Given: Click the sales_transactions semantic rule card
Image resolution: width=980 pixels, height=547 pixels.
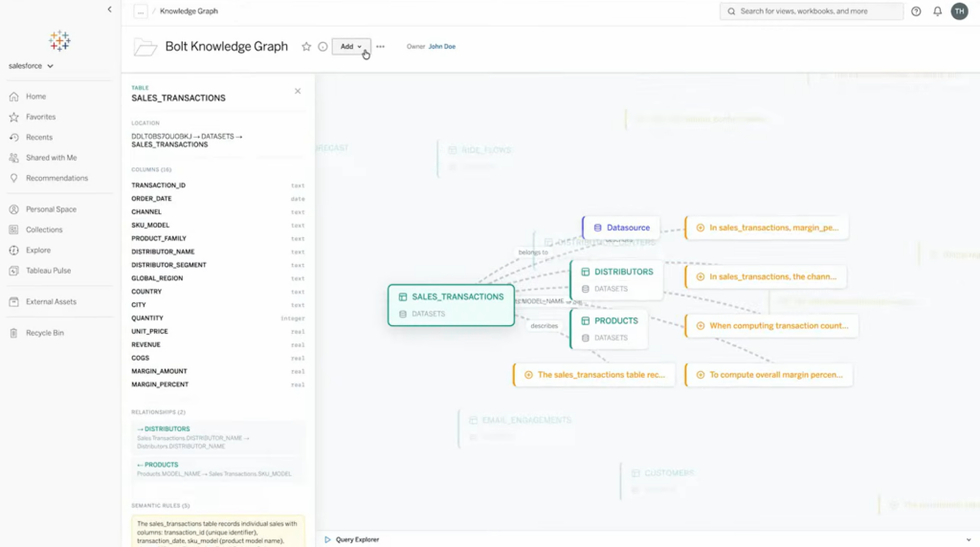Looking at the screenshot, I should tap(218, 532).
